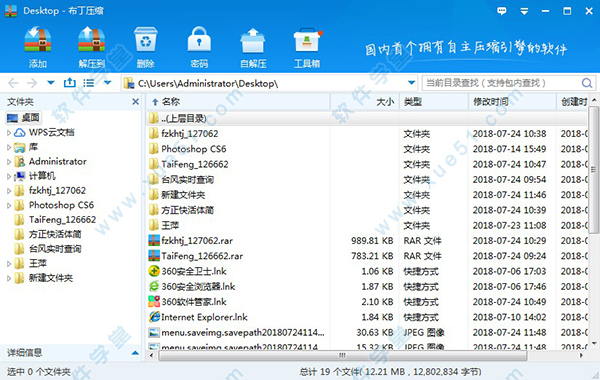
Task: Click the feedback chat bubble icon
Action: (x=502, y=11)
